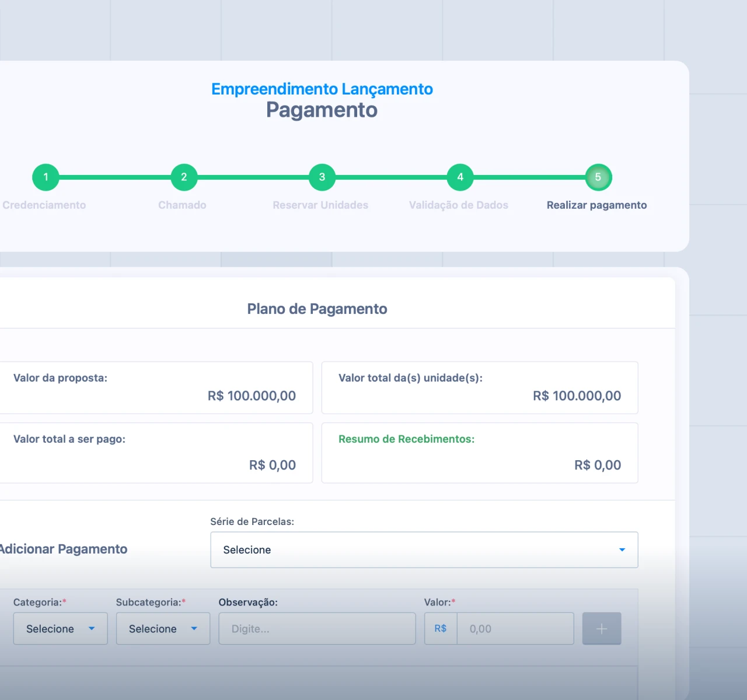The height and width of the screenshot is (700, 747).
Task: Focus the Observação text field
Action: pos(317,628)
